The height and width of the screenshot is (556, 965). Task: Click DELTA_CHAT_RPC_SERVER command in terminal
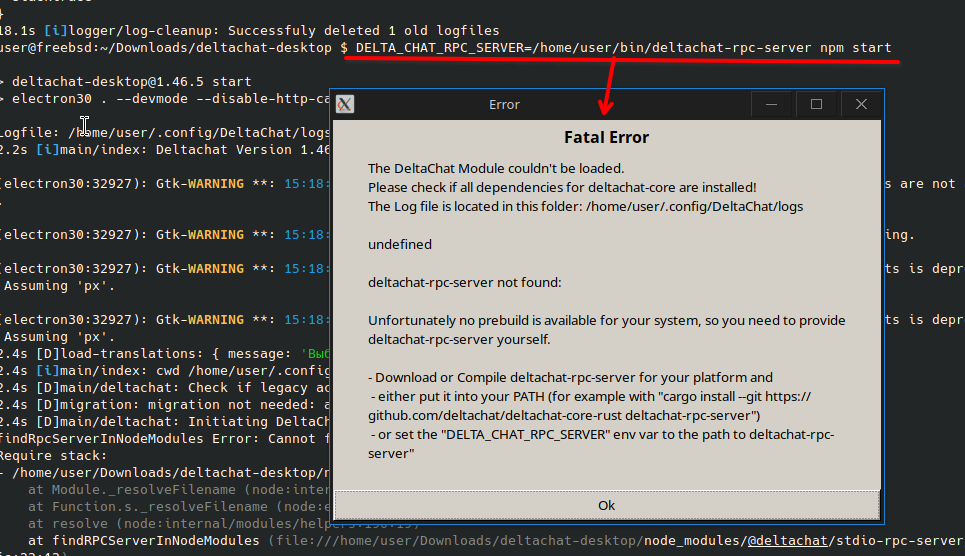pos(583,48)
